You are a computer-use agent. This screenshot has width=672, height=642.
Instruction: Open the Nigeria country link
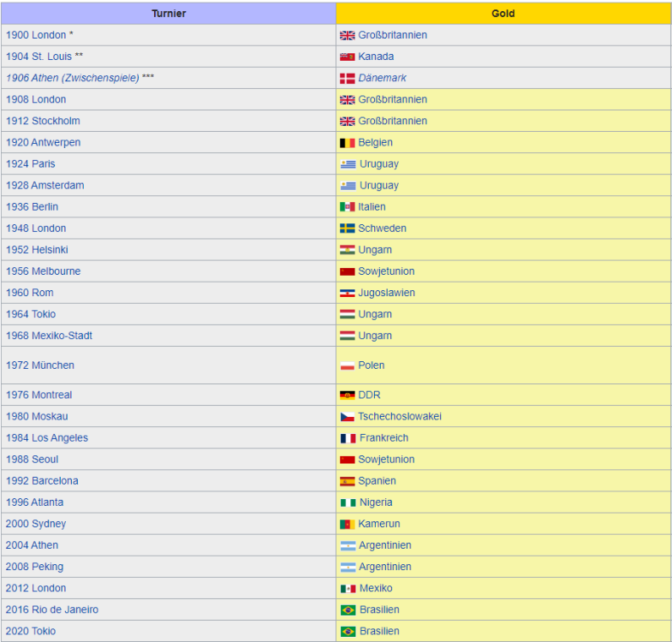pos(375,502)
